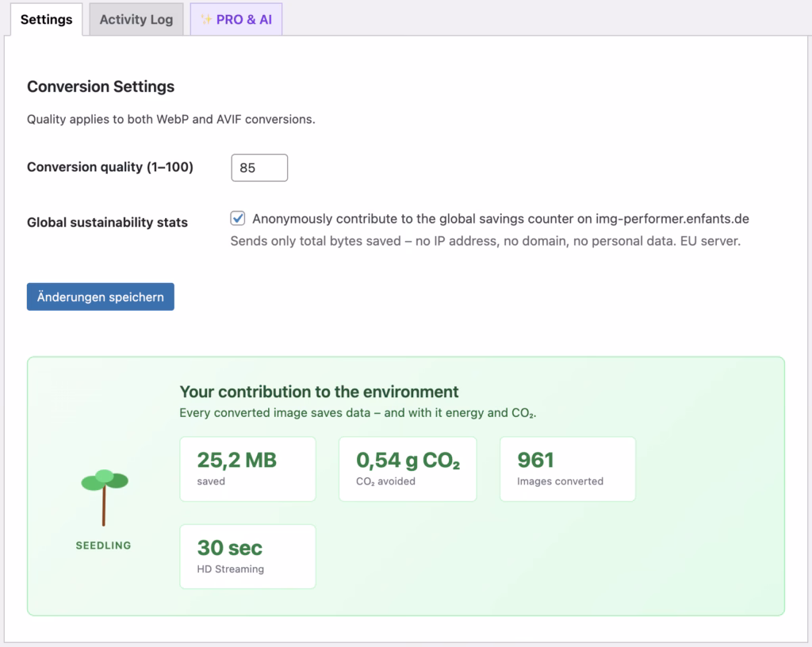Click the seedling plant icon
Screen dimensions: 812x647
click(x=105, y=497)
